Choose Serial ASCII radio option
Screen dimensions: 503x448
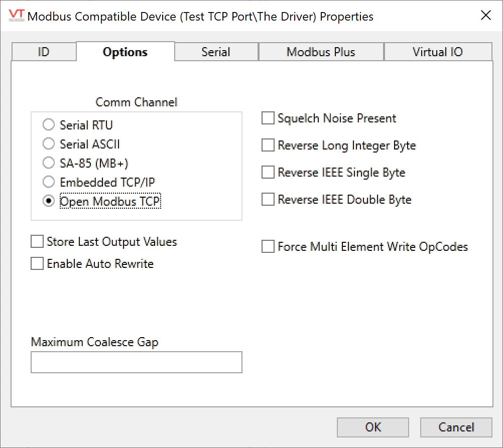coord(49,144)
